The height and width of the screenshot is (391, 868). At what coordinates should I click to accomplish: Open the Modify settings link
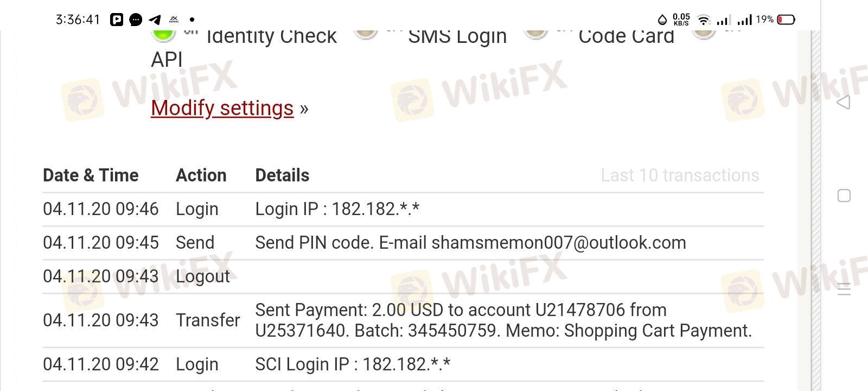pos(222,108)
